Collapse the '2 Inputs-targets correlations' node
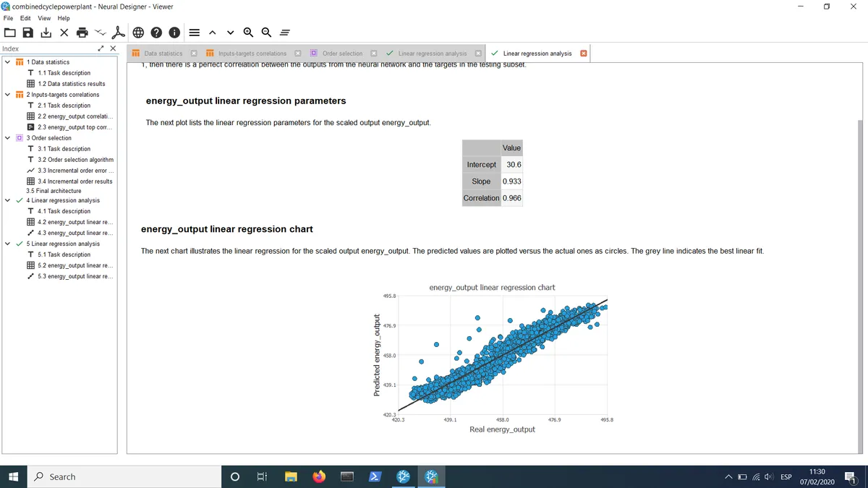Viewport: 868px width, 488px height. pos(7,95)
